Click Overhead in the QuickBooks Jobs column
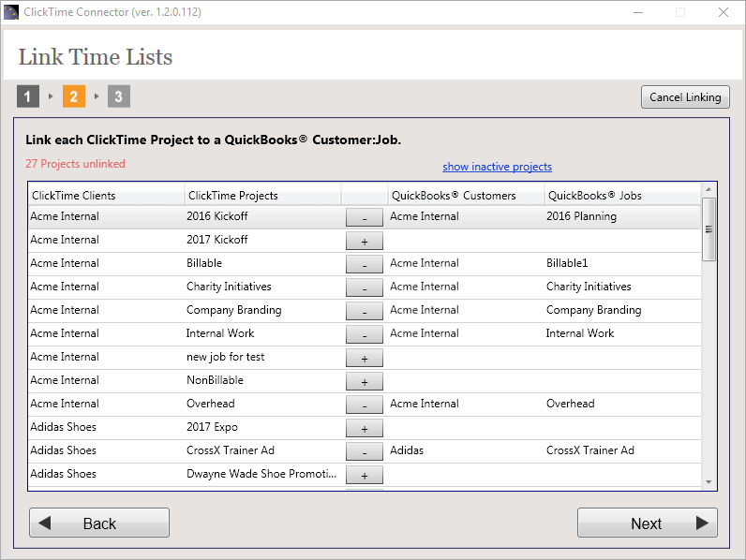Viewport: 746px width, 560px height. pyautogui.click(x=571, y=404)
